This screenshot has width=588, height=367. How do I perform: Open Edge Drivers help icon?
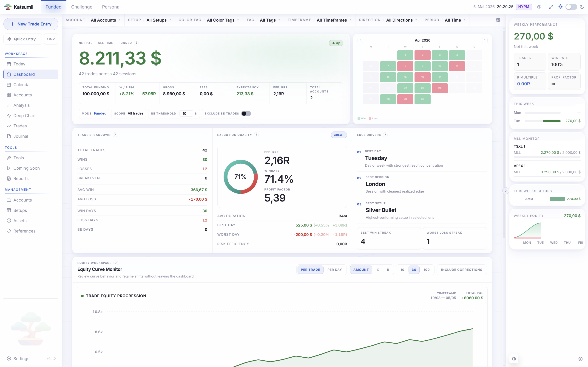click(x=385, y=135)
